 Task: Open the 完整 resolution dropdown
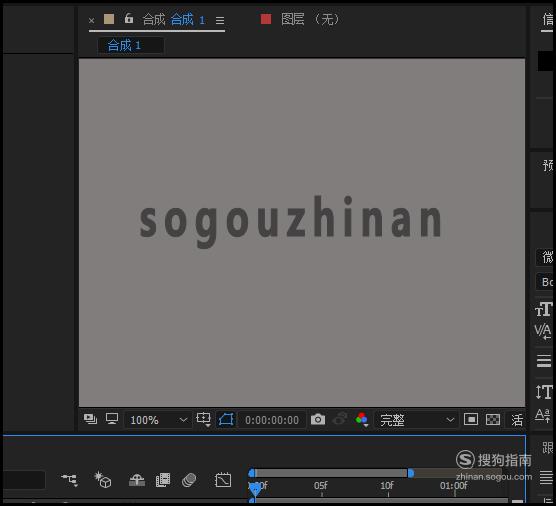coord(416,420)
